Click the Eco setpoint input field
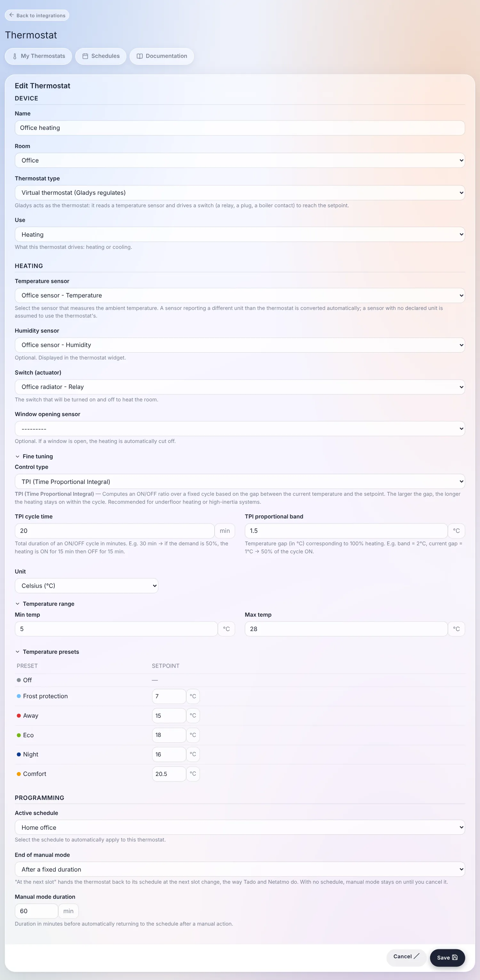480x980 pixels. (169, 735)
